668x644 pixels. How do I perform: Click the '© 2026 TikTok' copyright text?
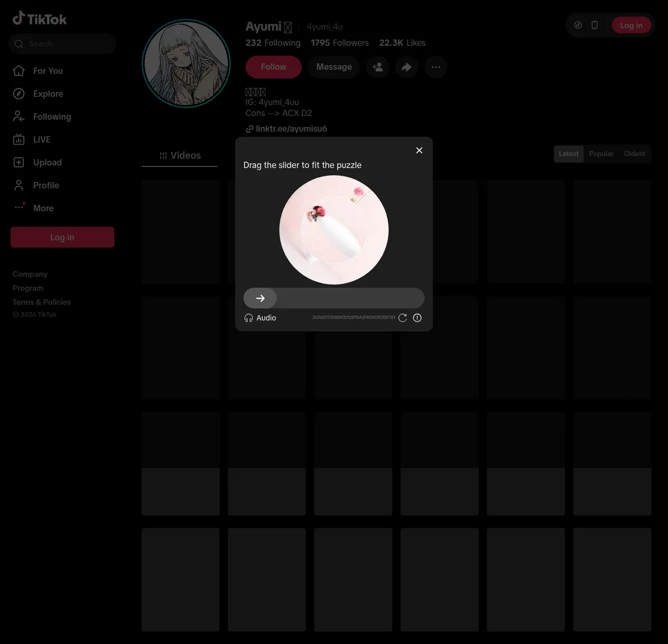point(34,315)
